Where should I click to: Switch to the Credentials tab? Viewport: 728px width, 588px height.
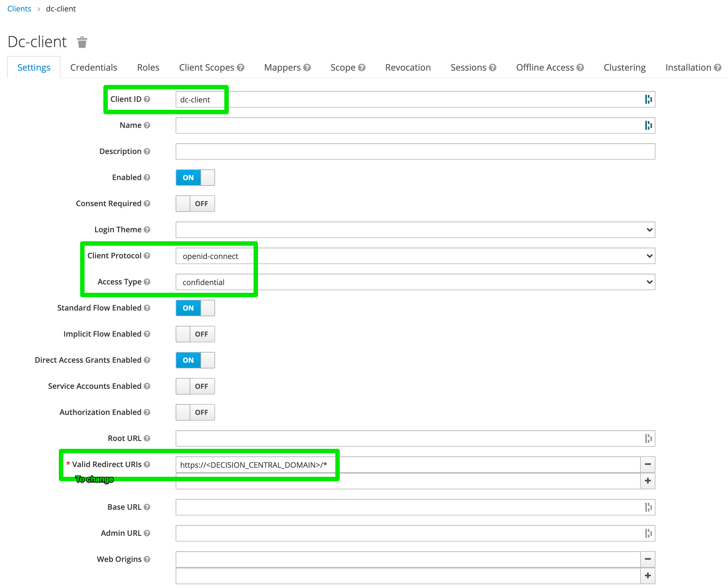(94, 68)
